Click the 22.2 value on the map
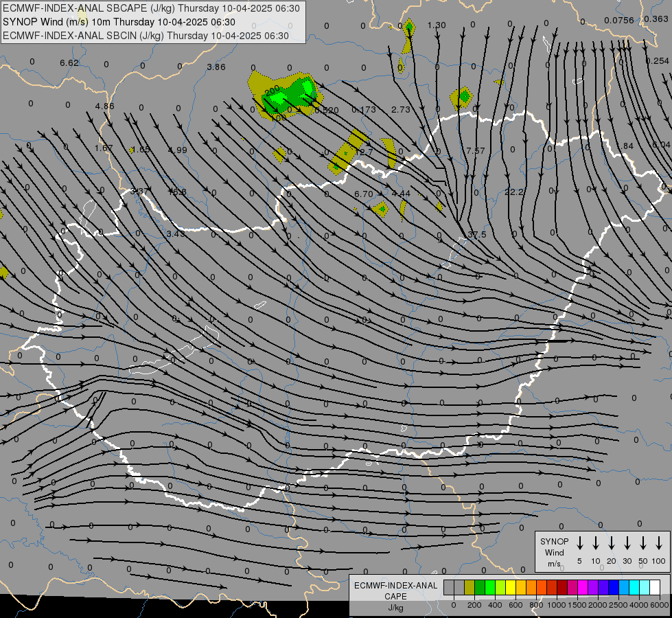 (x=514, y=192)
